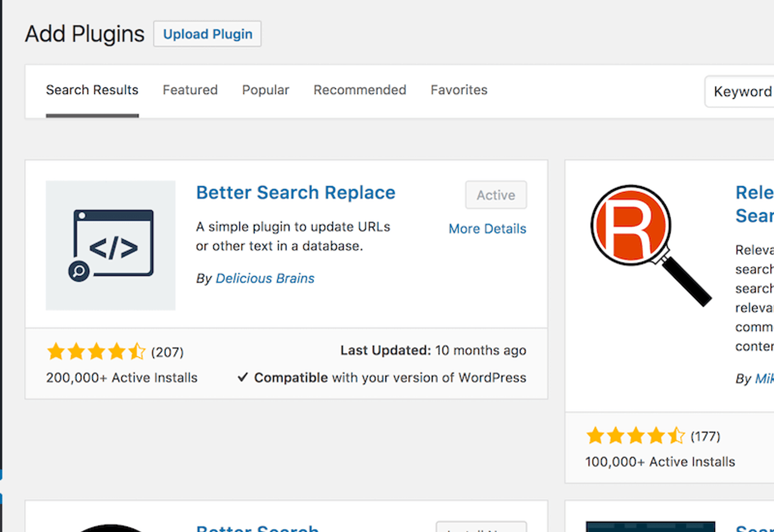Viewport: 774px width, 532px height.
Task: Open More Details for Better Search Replace
Action: 488,229
